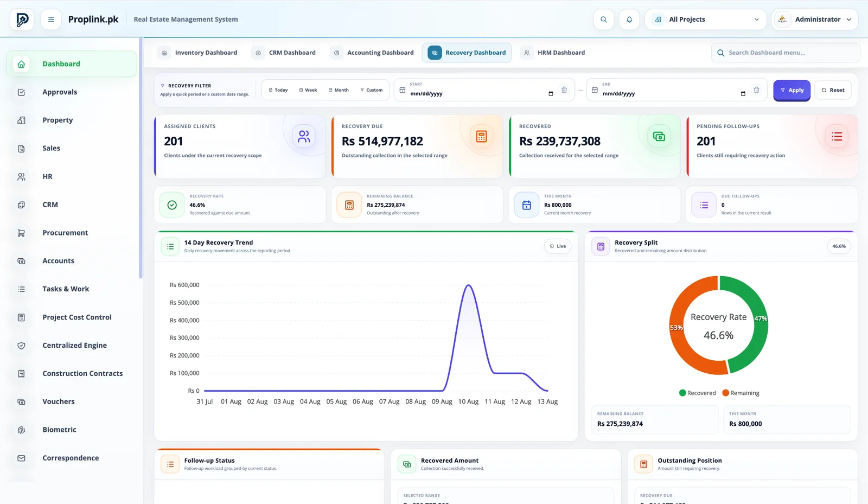This screenshot has height=504, width=868.
Task: Click the Procurement cart icon
Action: (x=21, y=233)
